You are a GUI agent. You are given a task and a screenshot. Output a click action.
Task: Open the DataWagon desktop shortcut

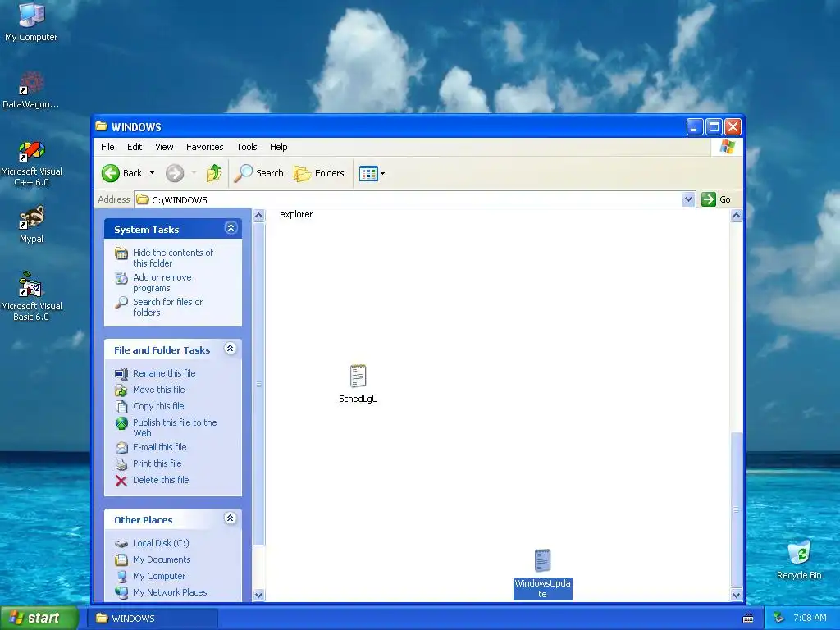pyautogui.click(x=31, y=89)
